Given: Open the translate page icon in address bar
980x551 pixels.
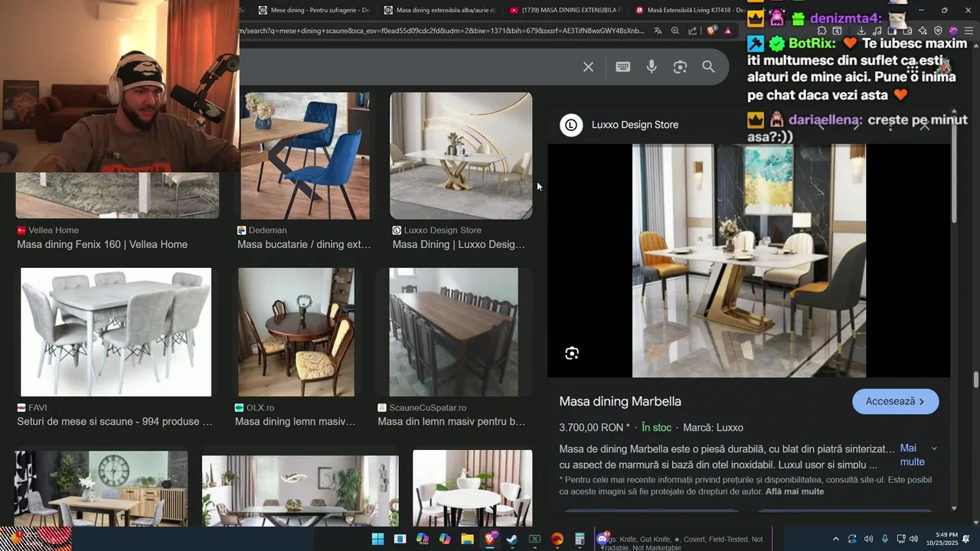Looking at the screenshot, I should pos(658,31).
